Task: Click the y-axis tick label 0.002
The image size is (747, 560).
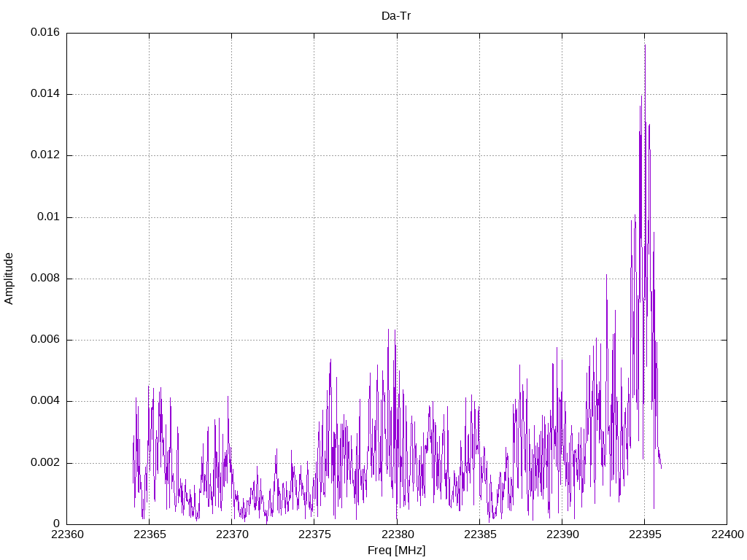Action: click(x=45, y=463)
